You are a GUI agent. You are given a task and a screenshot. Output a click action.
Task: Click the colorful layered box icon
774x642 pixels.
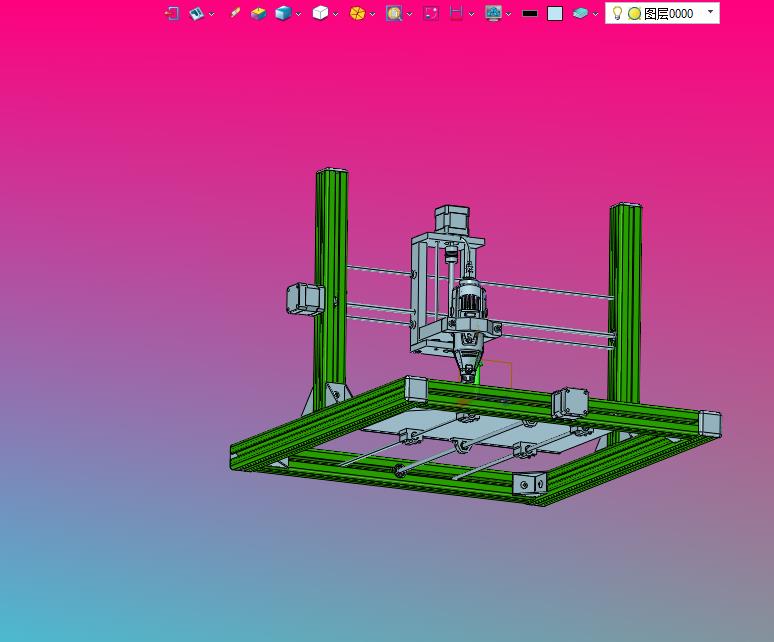click(x=258, y=13)
